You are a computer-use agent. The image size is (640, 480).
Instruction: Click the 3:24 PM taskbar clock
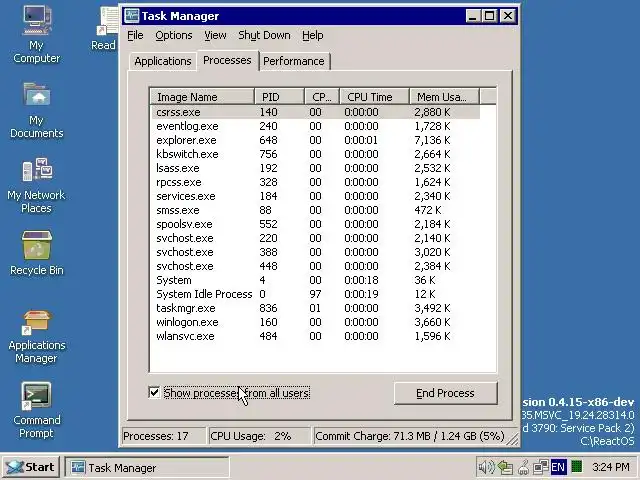pyautogui.click(x=611, y=467)
